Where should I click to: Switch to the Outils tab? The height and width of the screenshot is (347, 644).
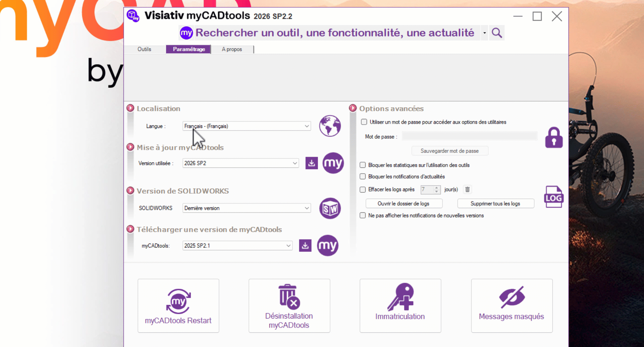click(x=144, y=49)
